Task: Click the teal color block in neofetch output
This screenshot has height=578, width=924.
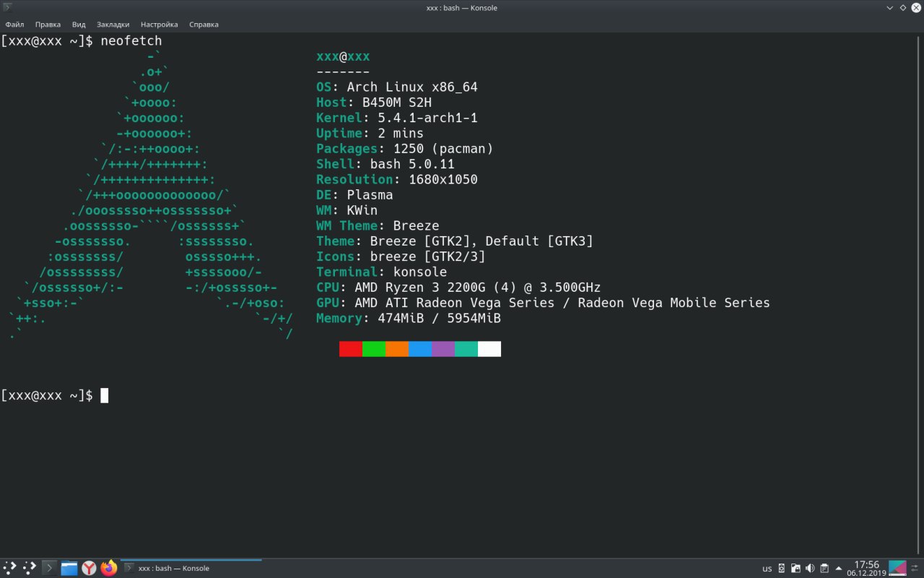Action: pos(466,349)
